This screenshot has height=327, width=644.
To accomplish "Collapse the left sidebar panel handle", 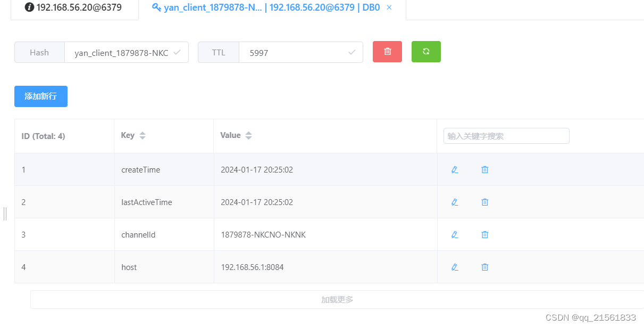I will click(x=5, y=214).
